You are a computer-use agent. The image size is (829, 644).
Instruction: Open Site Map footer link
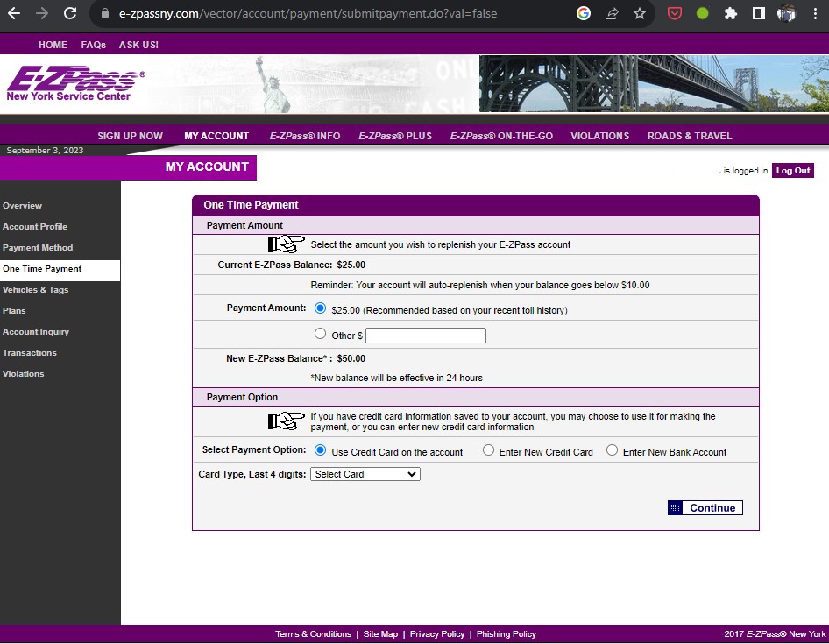pyautogui.click(x=380, y=634)
